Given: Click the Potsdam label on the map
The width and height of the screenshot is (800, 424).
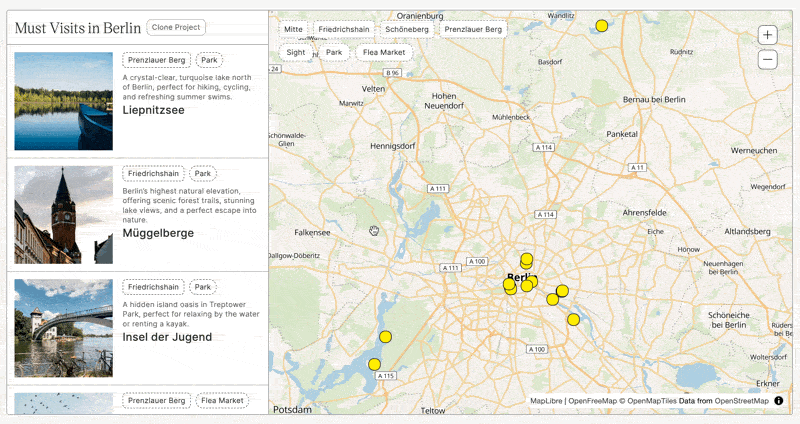Looking at the screenshot, I should (x=292, y=410).
